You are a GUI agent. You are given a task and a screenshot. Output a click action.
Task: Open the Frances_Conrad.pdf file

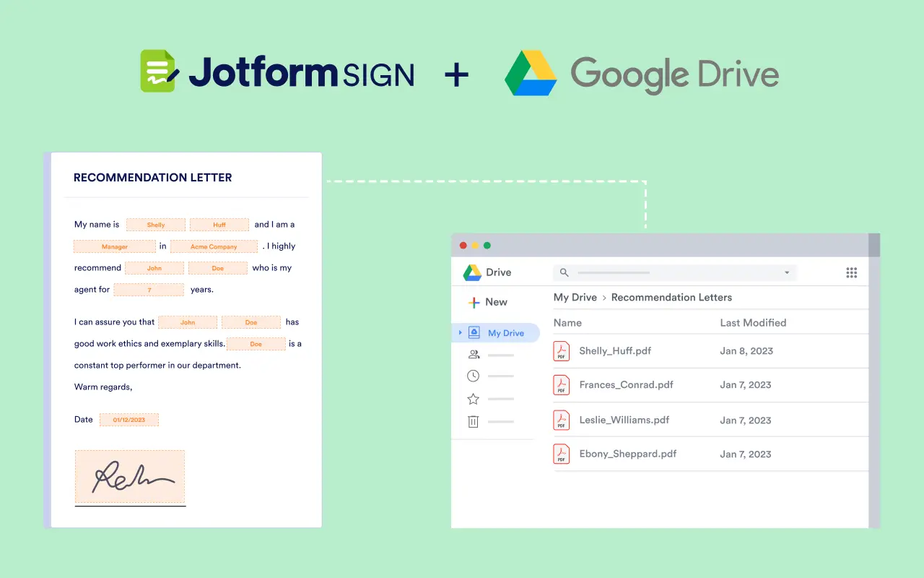click(626, 385)
